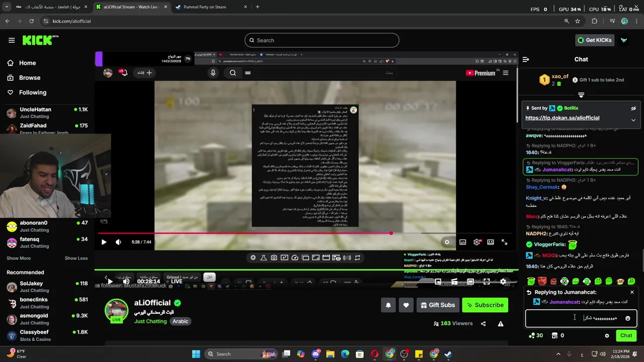The height and width of the screenshot is (362, 644).
Task: Play the Kick live stream
Action: [x=110, y=282]
